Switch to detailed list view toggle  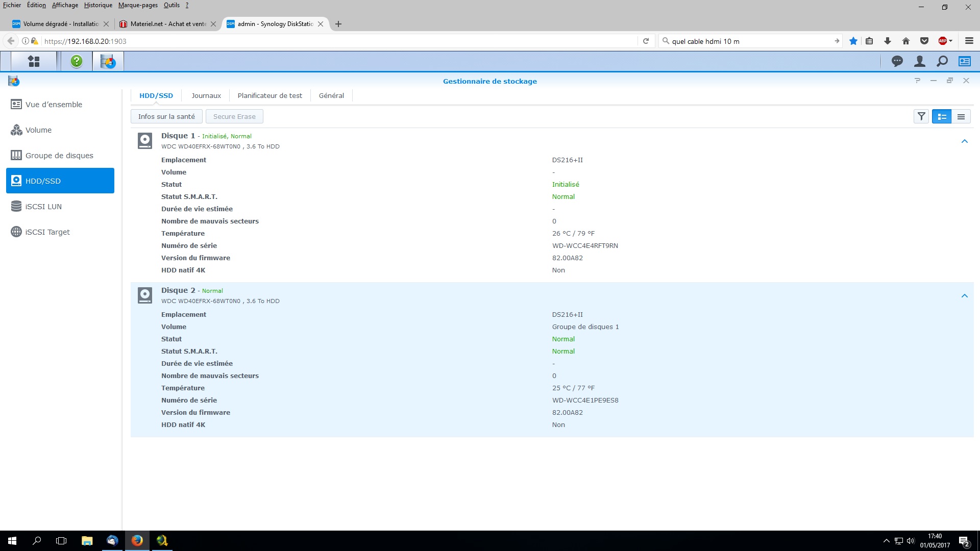tap(942, 117)
